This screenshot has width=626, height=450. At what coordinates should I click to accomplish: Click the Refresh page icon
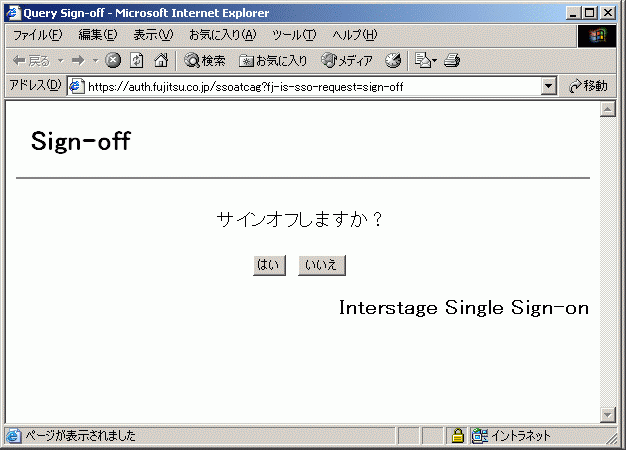tap(137, 61)
